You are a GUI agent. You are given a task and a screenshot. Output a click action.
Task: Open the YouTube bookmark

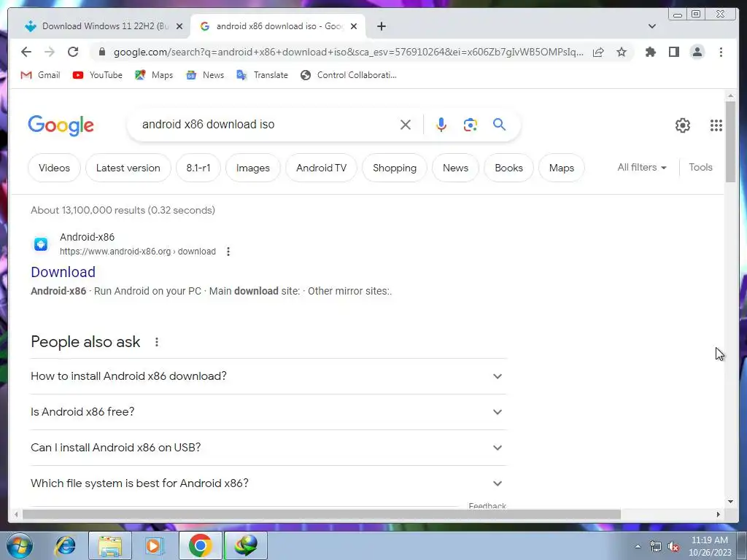(98, 75)
